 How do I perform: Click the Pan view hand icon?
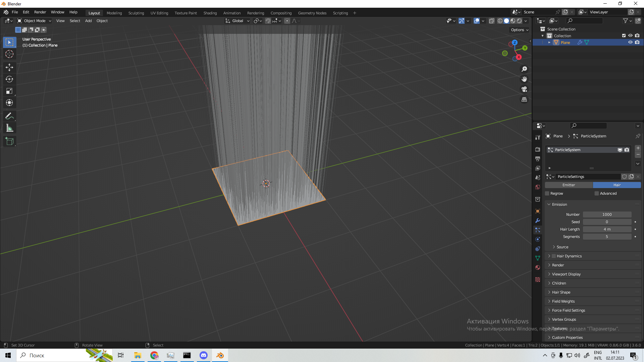pyautogui.click(x=524, y=79)
